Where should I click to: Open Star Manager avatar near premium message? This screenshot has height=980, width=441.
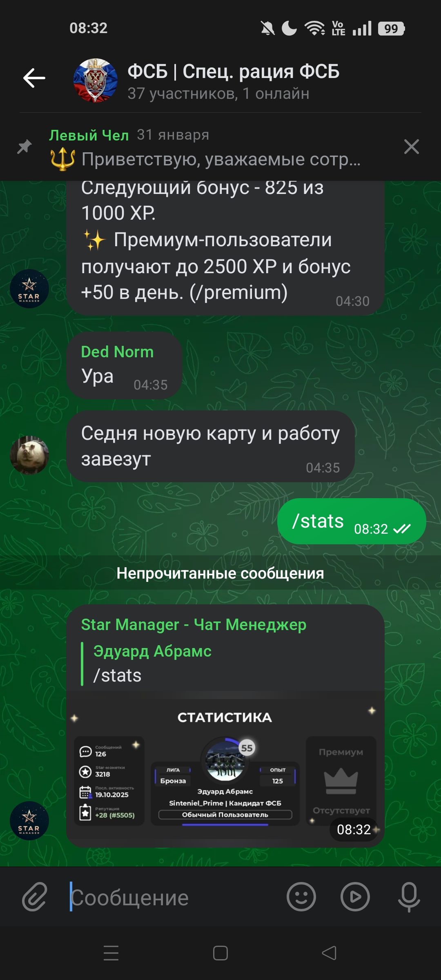click(x=29, y=289)
